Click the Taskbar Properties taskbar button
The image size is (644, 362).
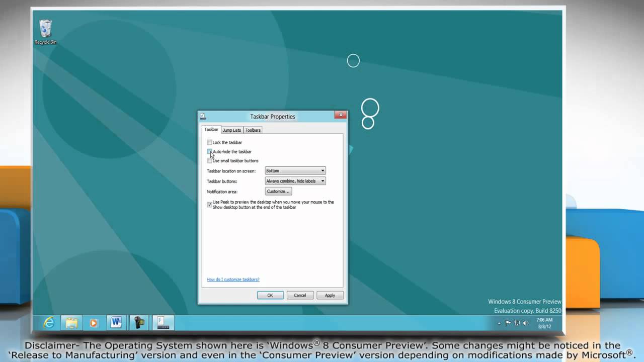point(163,323)
